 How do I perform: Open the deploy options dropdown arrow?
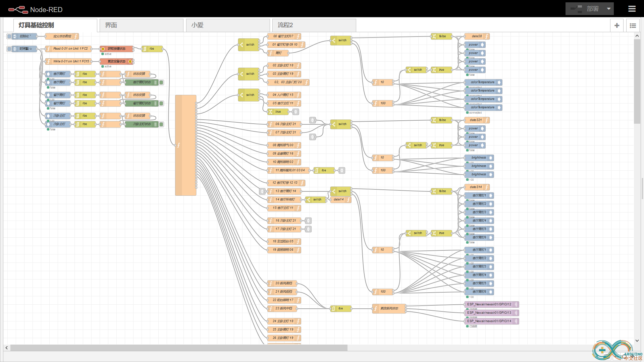coord(608,9)
